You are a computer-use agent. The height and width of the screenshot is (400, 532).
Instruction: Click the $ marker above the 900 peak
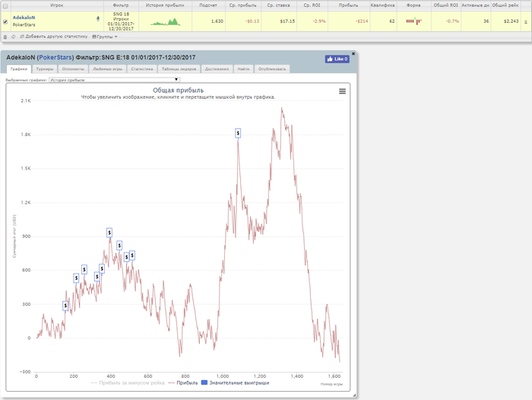pyautogui.click(x=109, y=233)
